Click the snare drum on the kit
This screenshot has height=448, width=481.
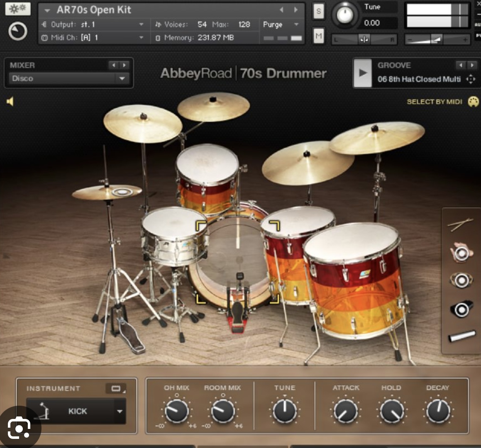(175, 236)
